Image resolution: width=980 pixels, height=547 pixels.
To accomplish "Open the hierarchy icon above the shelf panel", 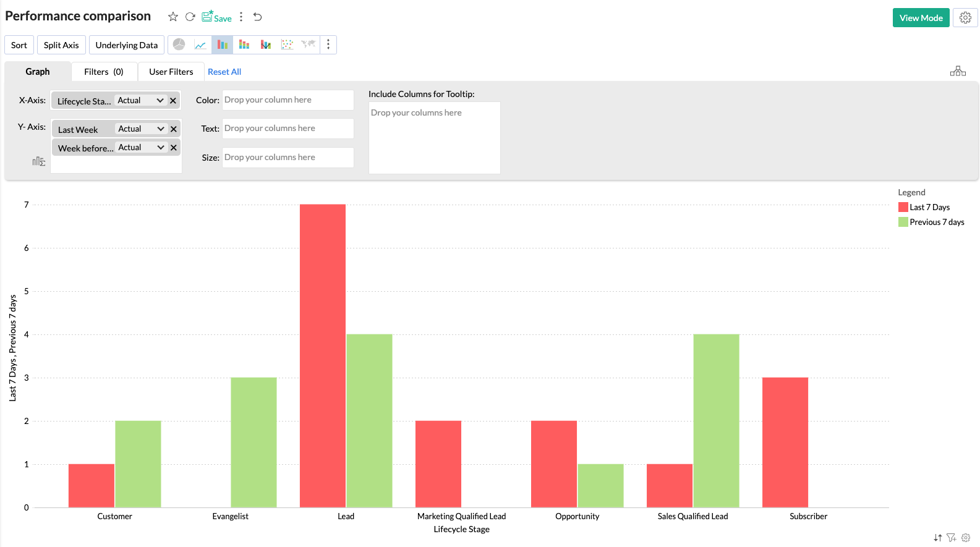I will (x=958, y=71).
